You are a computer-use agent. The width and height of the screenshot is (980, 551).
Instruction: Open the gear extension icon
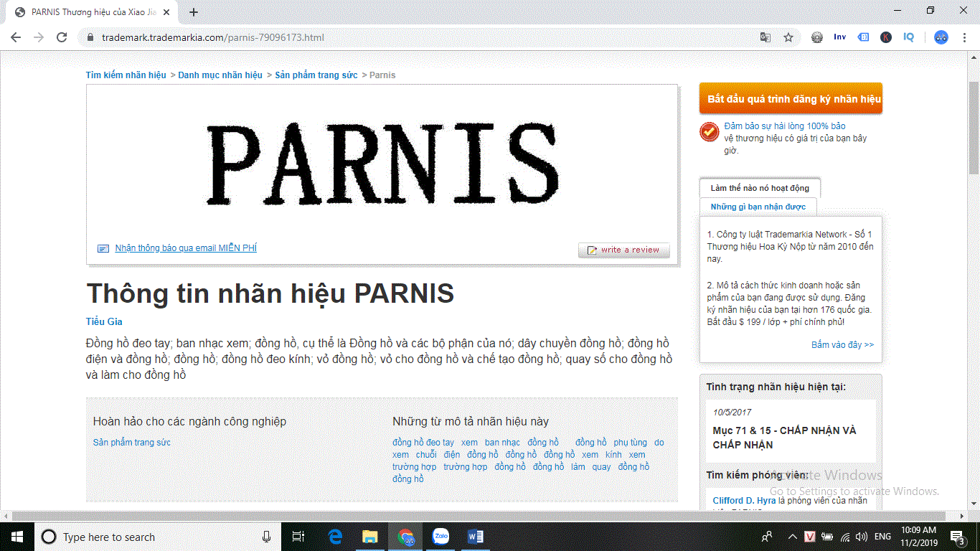[x=817, y=37]
